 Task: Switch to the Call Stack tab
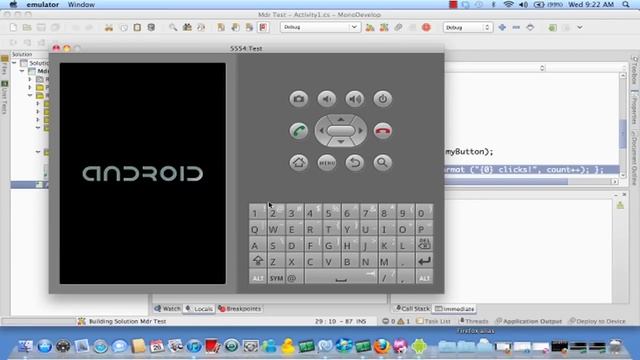click(x=413, y=309)
